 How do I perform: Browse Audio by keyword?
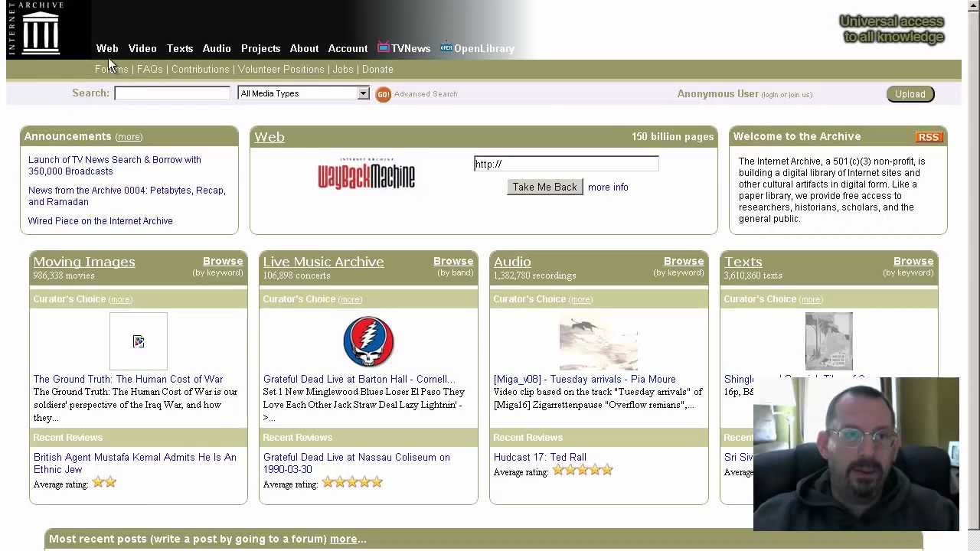pos(684,261)
